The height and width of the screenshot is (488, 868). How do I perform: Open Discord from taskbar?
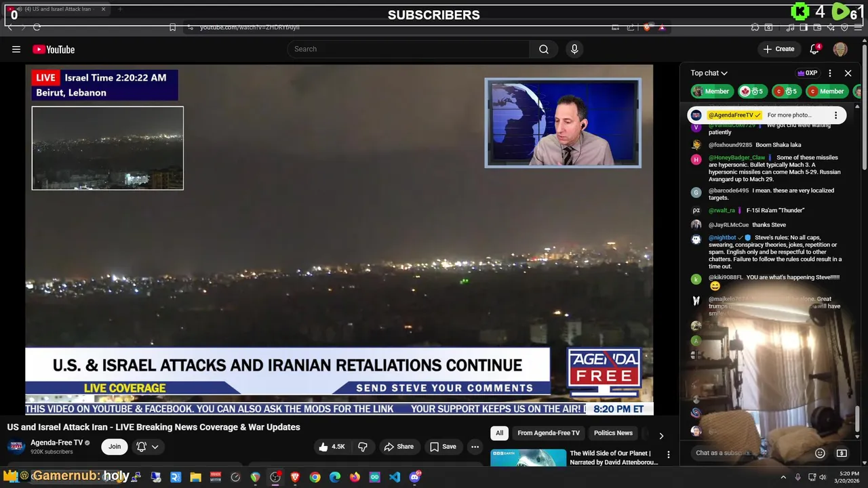414,477
